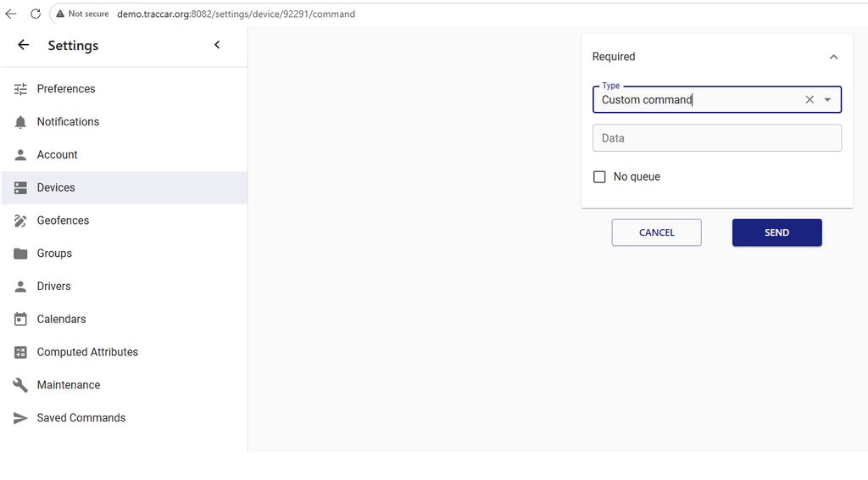Image resolution: width=868 pixels, height=480 pixels.
Task: Open Maintenance settings page
Action: click(124, 385)
